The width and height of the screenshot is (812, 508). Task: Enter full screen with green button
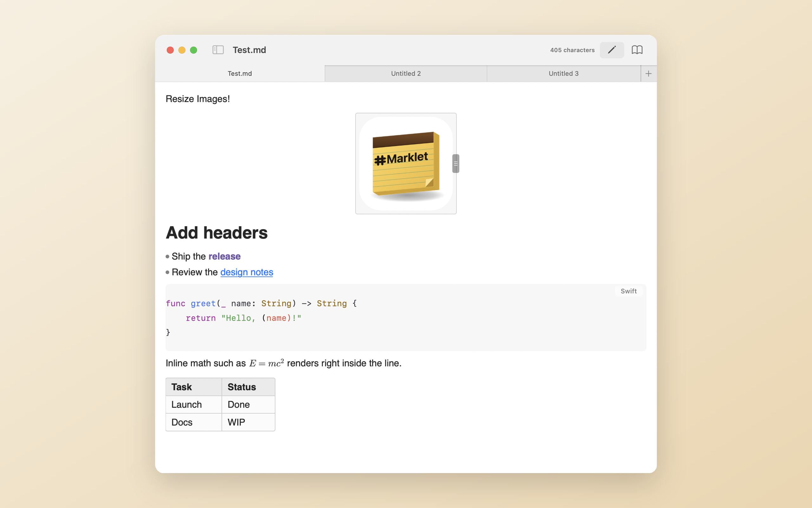point(193,50)
